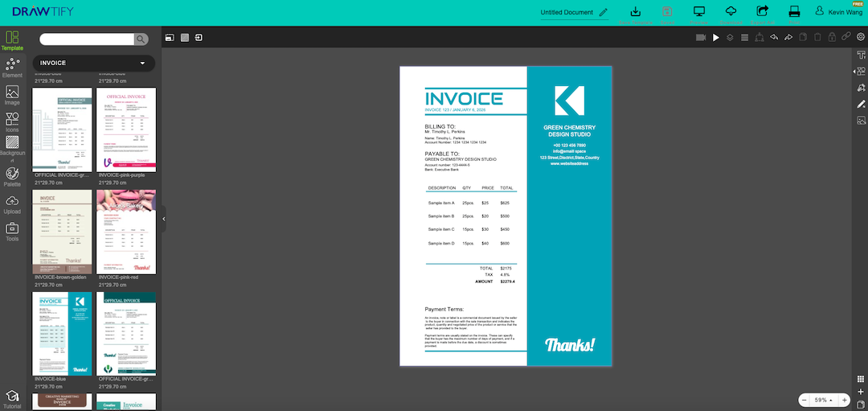Image resolution: width=868 pixels, height=411 pixels.
Task: Click the DRAWTIFY logo
Action: (43, 11)
